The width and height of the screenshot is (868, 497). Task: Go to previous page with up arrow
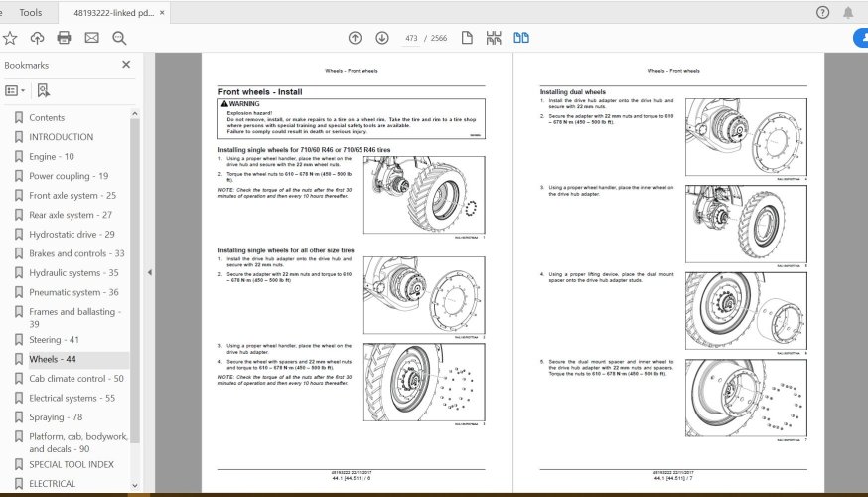355,38
